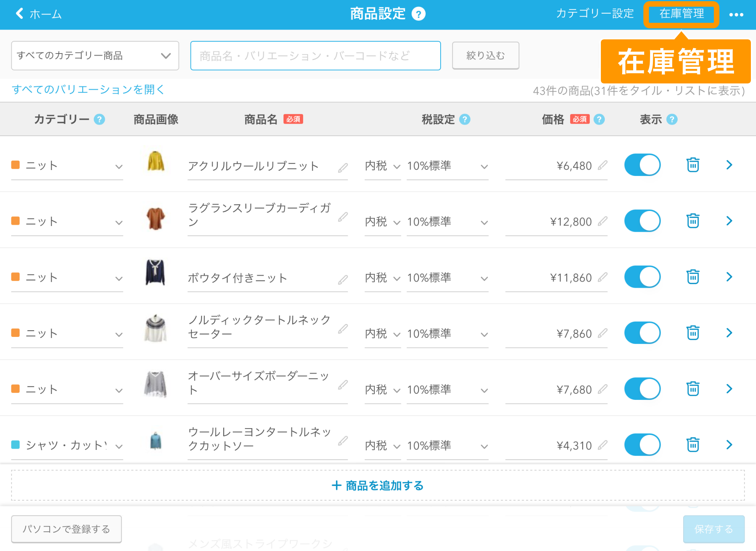Focus the product name search field
This screenshot has height=551, width=756.
[315, 55]
